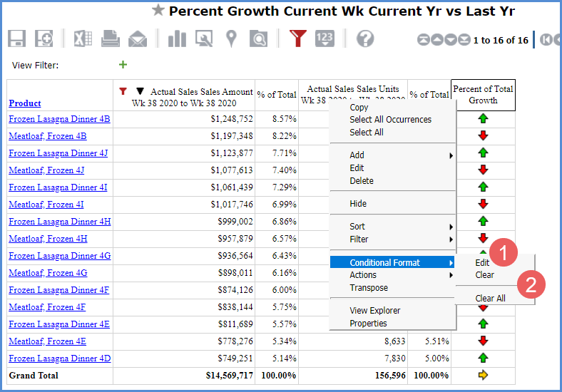562x392 pixels.
Task: Expand the Add submenu
Action: point(357,155)
